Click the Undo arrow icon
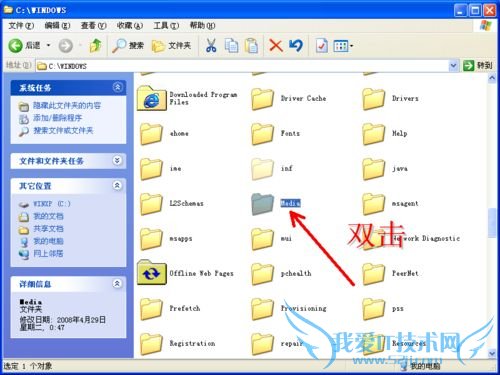This screenshot has width=500, height=375. click(x=296, y=45)
